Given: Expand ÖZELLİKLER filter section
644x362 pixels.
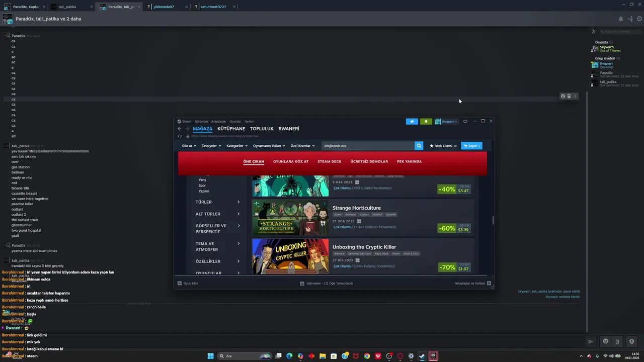Looking at the screenshot, I should pyautogui.click(x=218, y=261).
